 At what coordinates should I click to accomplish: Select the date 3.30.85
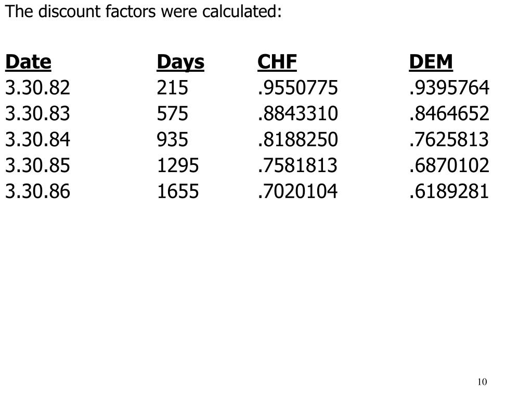click(37, 165)
